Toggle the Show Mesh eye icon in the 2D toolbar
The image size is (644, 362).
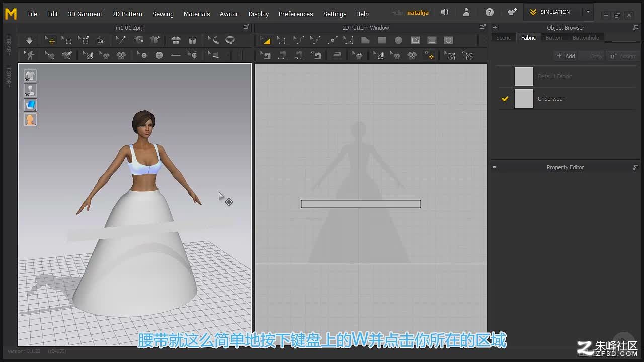tap(467, 55)
